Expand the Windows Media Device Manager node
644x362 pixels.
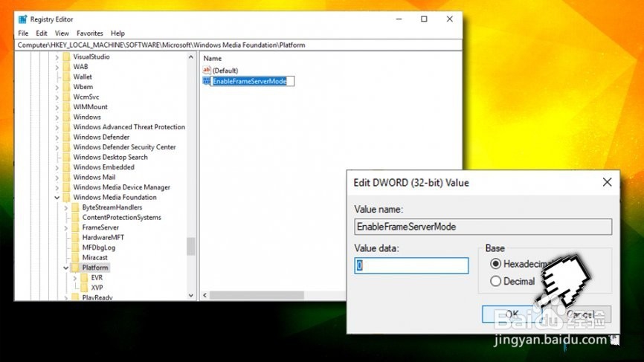[57, 187]
